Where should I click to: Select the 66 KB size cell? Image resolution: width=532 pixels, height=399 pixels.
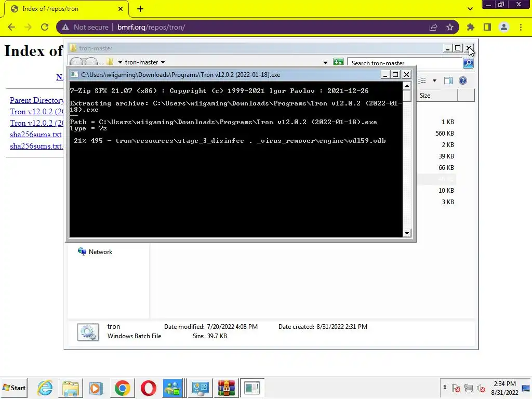[x=446, y=168]
